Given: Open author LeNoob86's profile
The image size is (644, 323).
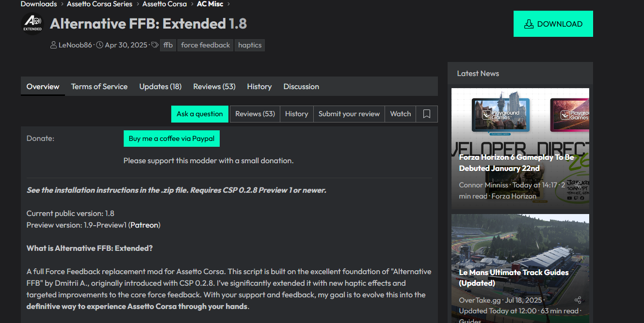Looking at the screenshot, I should click(75, 45).
